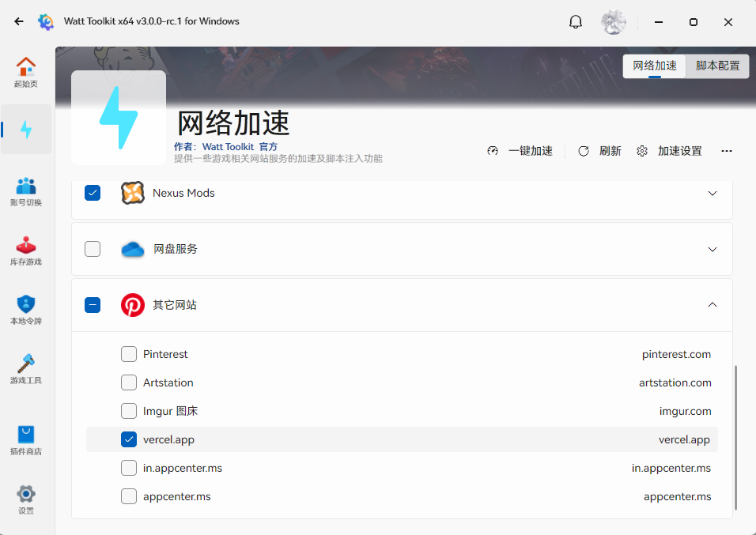Enable the appcenter.ms checkbox

(x=129, y=496)
